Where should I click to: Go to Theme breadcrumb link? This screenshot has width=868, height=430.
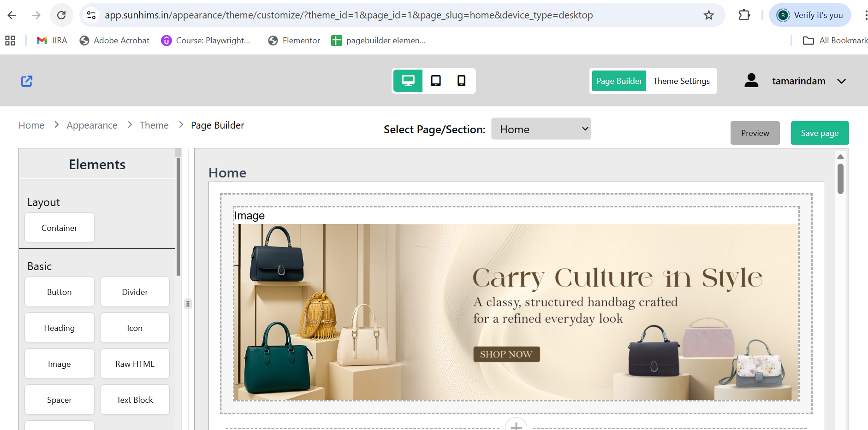pyautogui.click(x=154, y=125)
